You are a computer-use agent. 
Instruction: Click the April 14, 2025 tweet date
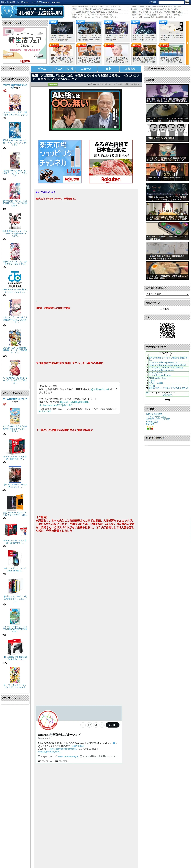pyautogui.click(x=45, y=411)
